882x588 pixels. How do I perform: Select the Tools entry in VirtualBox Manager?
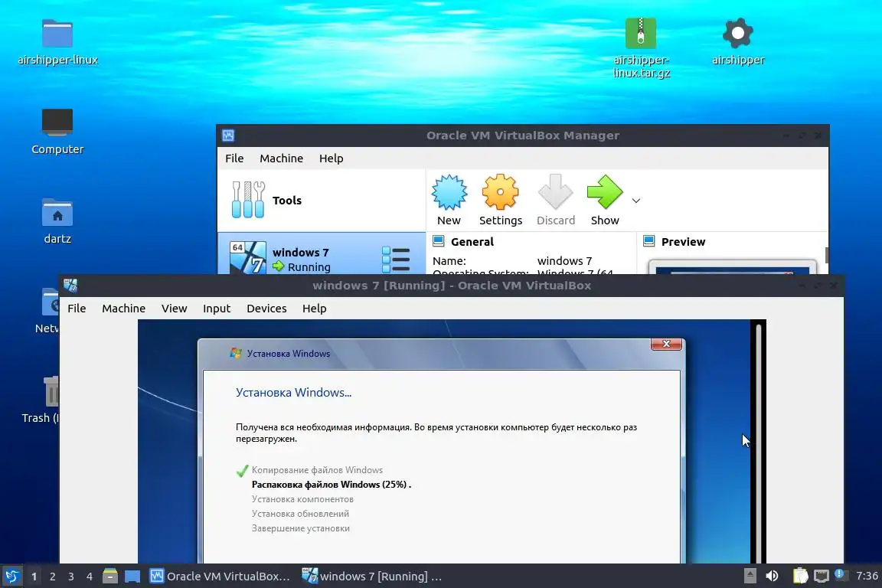point(322,201)
